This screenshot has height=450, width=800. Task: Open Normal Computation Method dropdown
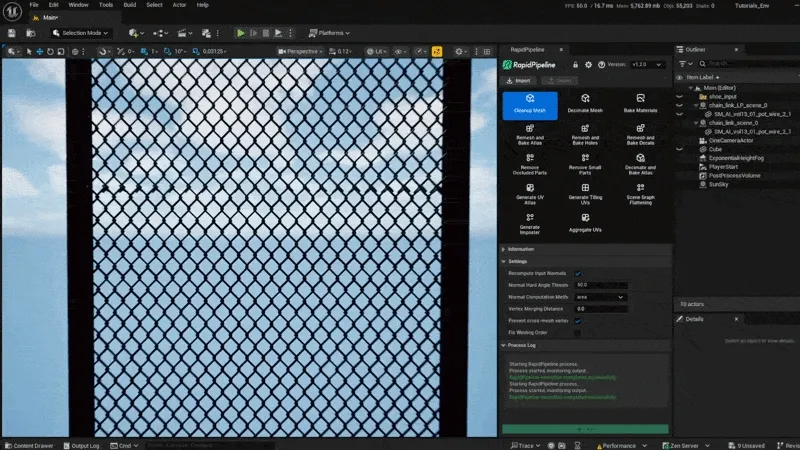tap(600, 297)
